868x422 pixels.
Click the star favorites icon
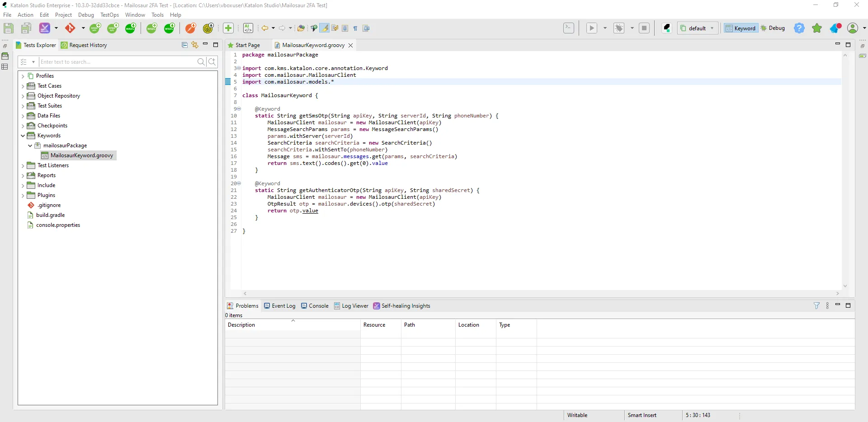[x=817, y=28]
